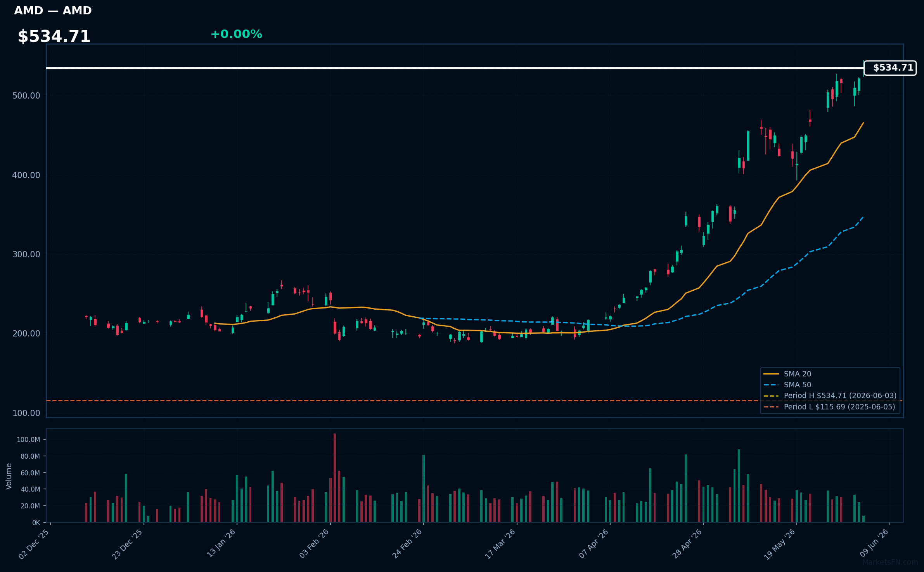The height and width of the screenshot is (572, 924).
Task: Click the 03 Feb '26 date label
Action: tap(314, 544)
